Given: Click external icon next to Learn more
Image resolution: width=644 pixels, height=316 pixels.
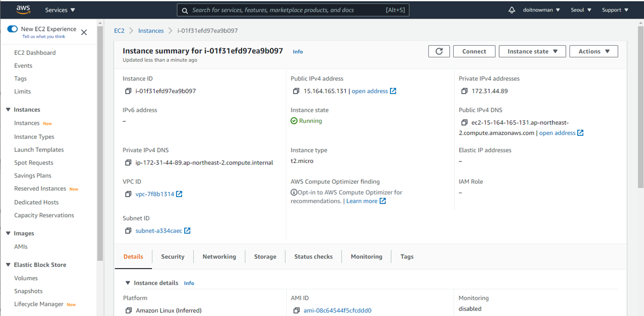Looking at the screenshot, I should coord(382,201).
